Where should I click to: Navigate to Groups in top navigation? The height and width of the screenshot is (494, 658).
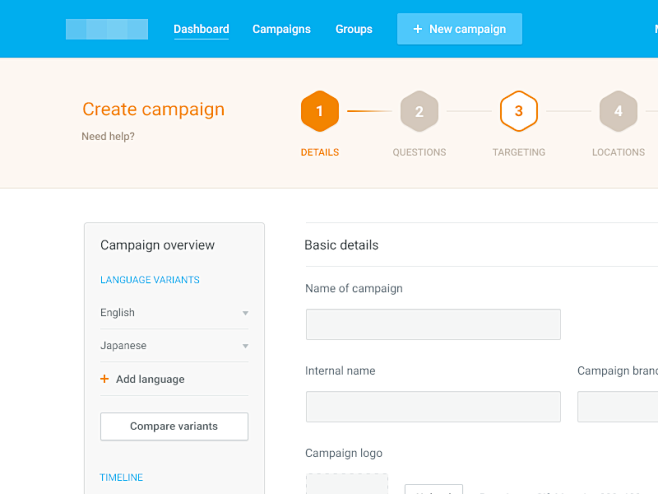(x=354, y=29)
